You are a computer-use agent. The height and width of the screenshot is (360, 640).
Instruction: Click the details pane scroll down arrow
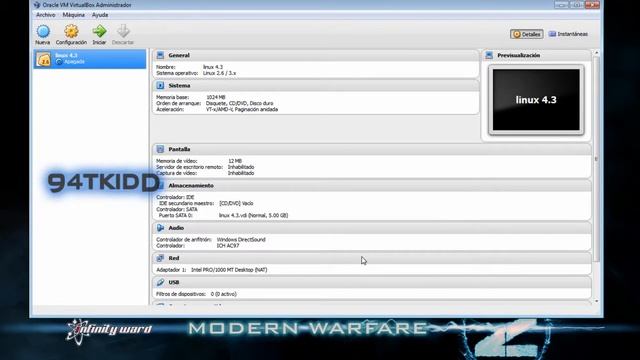coord(596,301)
